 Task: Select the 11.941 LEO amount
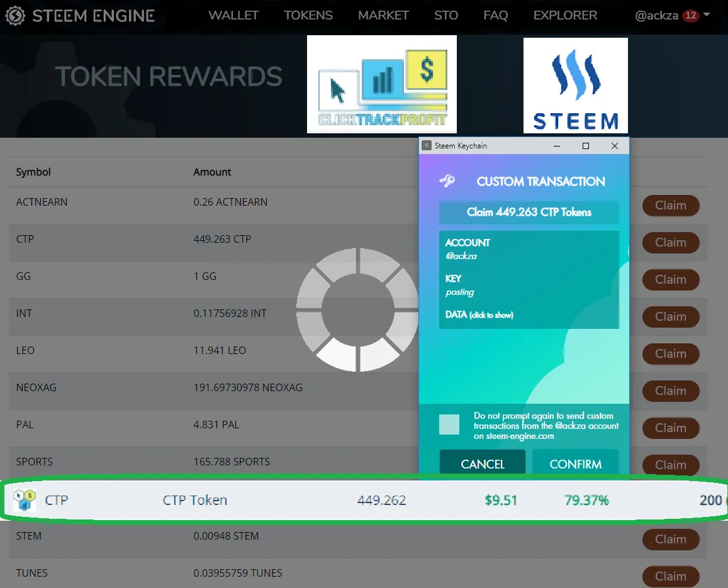coord(220,350)
